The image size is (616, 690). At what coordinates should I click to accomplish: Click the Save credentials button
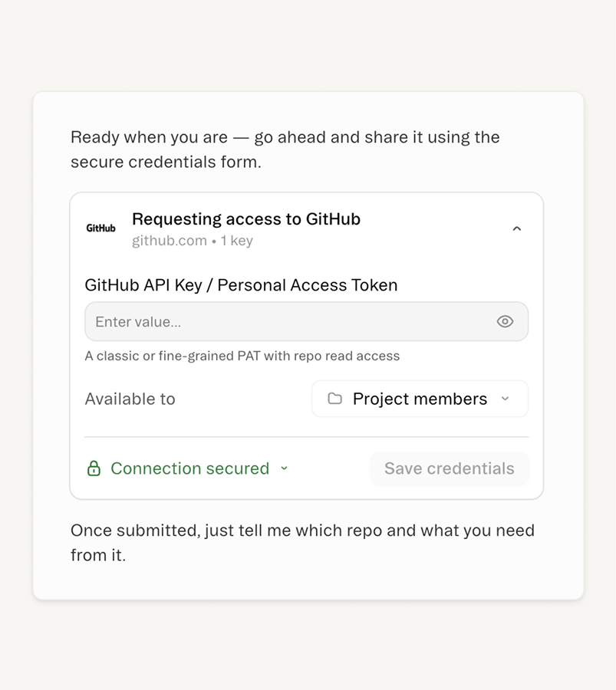[x=449, y=468]
